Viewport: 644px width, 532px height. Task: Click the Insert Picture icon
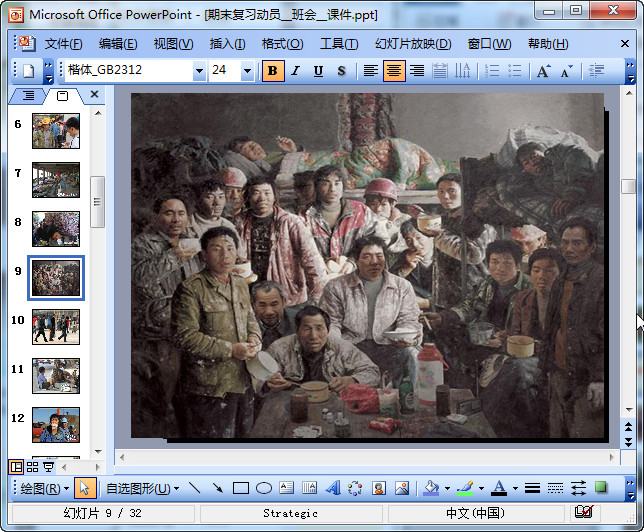(x=402, y=488)
